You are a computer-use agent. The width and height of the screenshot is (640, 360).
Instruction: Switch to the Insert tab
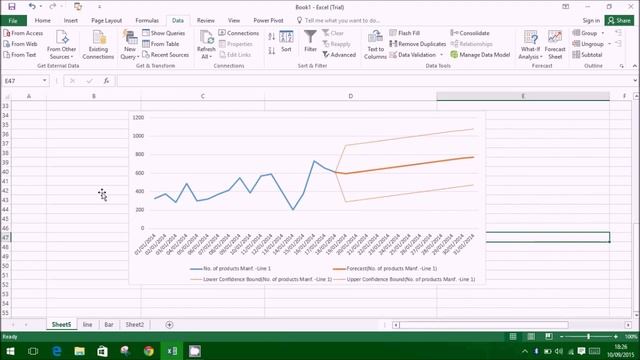tap(71, 20)
